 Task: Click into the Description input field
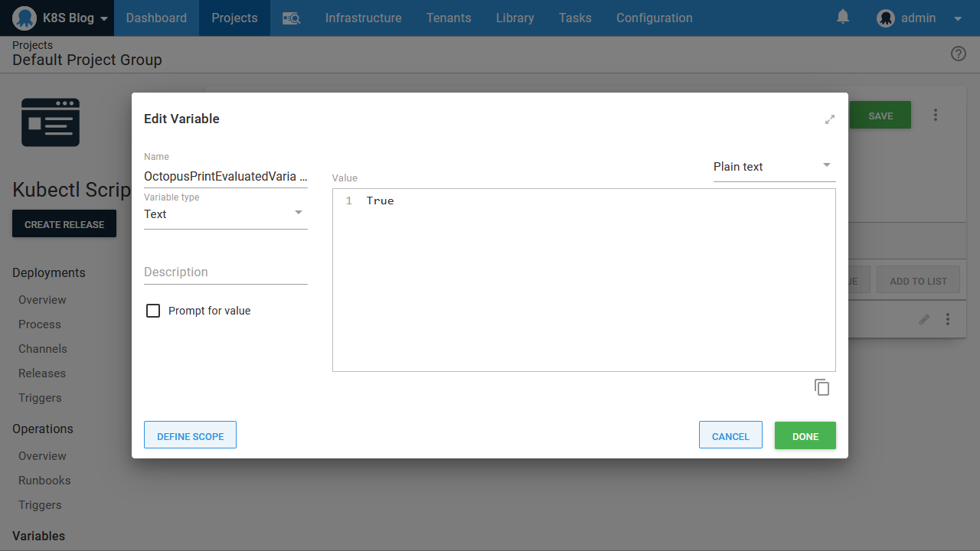pyautogui.click(x=225, y=272)
